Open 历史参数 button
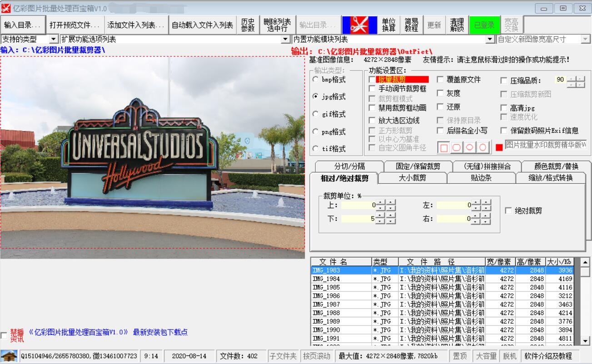 point(248,25)
